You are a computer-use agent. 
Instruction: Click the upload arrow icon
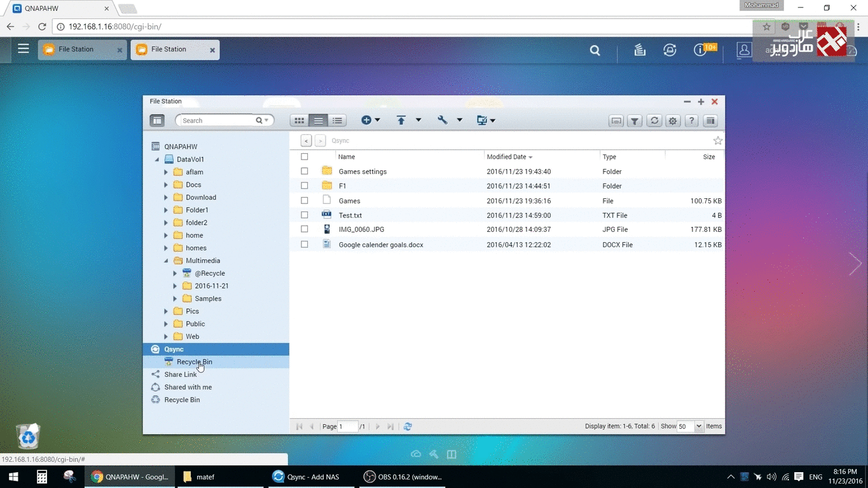click(x=401, y=120)
